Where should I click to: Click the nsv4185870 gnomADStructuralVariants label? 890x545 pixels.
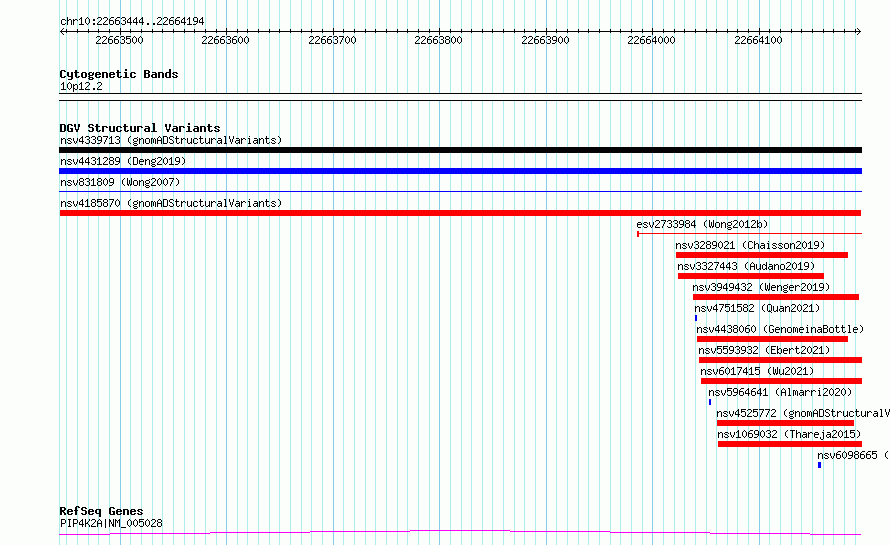171,203
